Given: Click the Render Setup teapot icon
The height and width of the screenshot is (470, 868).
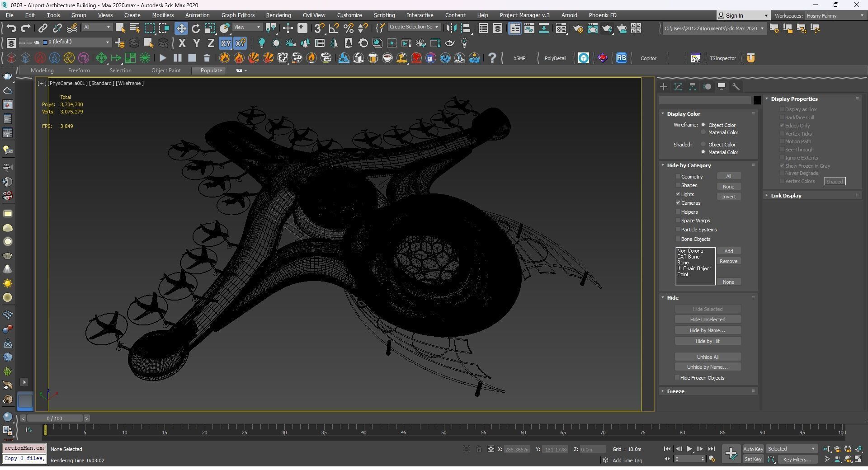Looking at the screenshot, I should point(578,28).
